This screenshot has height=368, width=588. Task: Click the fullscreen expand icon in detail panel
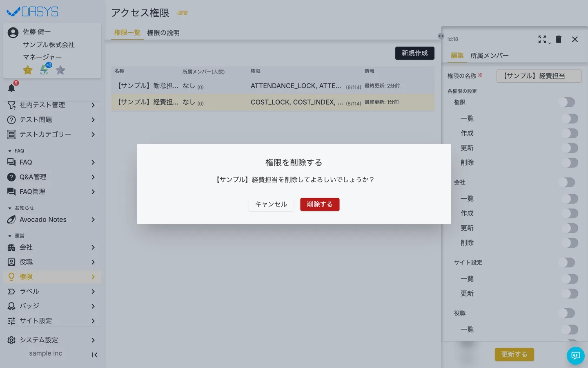coord(542,39)
